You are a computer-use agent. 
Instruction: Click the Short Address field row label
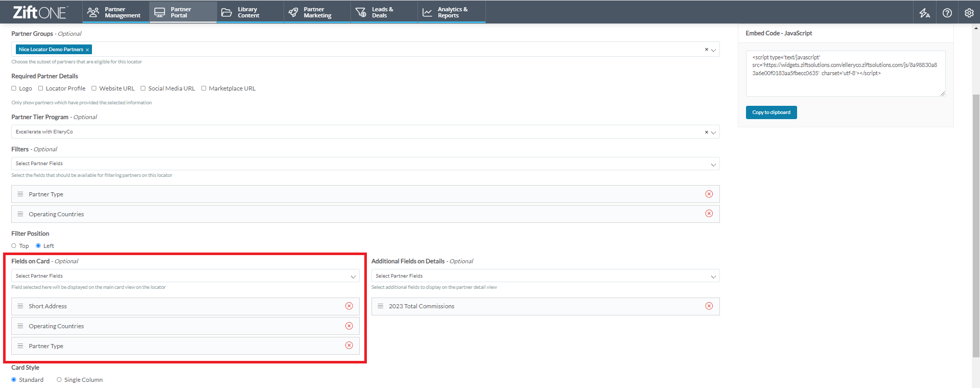pyautogui.click(x=48, y=306)
